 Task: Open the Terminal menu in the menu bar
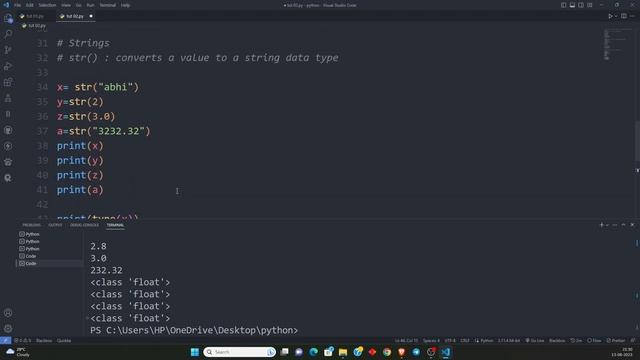point(108,5)
